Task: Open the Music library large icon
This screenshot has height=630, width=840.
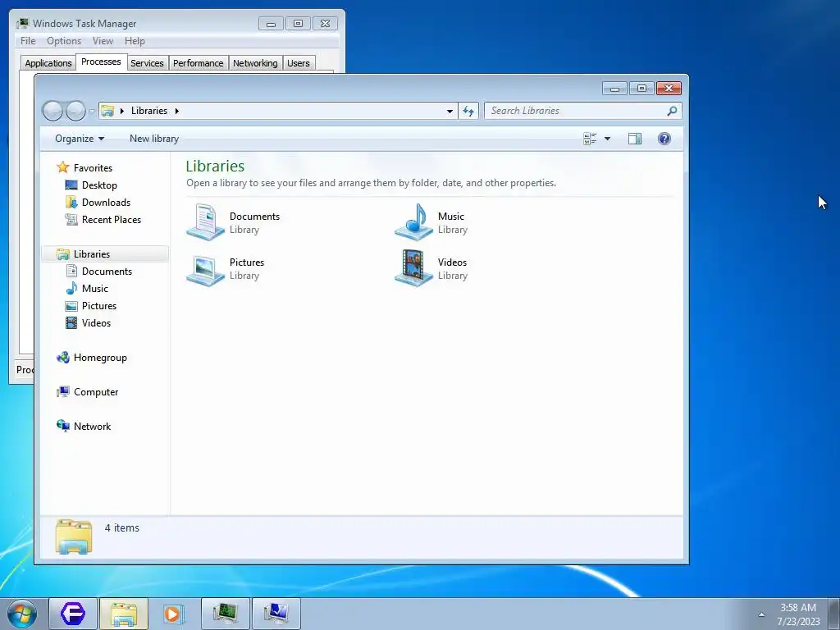Action: point(413,221)
